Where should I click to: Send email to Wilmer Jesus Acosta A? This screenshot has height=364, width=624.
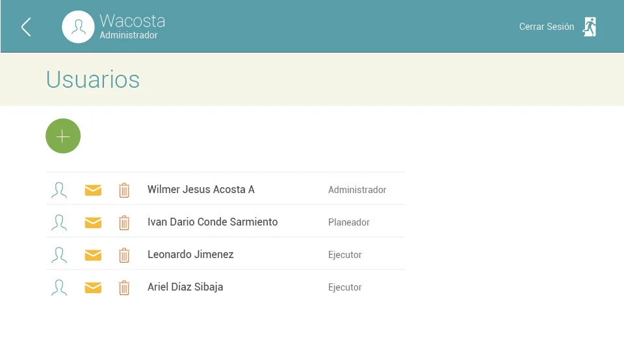click(93, 190)
